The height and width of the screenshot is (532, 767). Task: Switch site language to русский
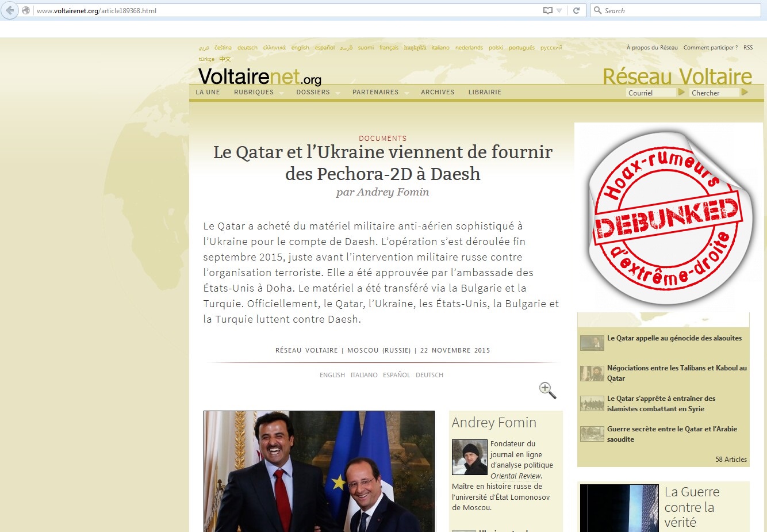coord(551,48)
